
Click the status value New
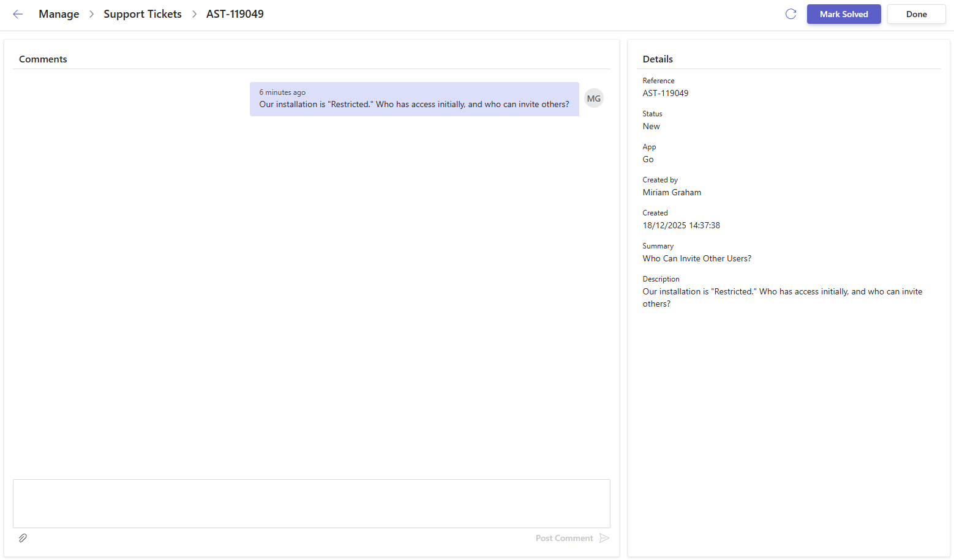(651, 126)
